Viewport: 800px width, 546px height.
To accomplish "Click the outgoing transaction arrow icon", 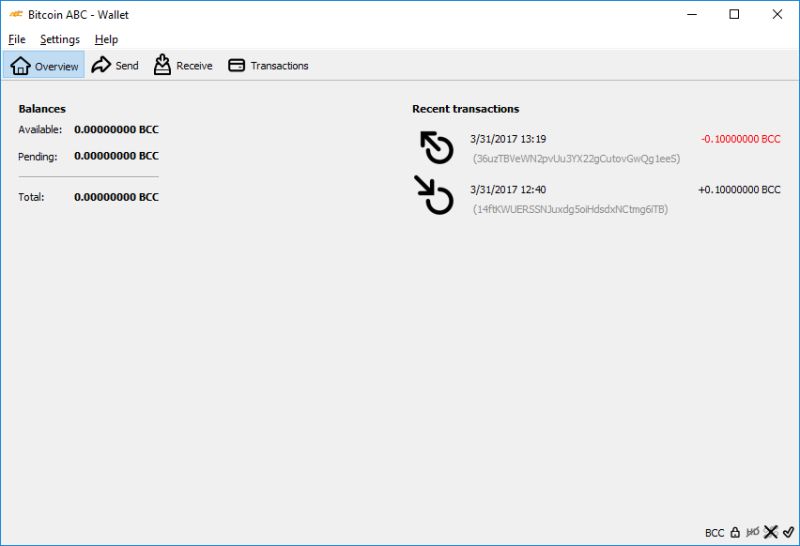I will 436,147.
